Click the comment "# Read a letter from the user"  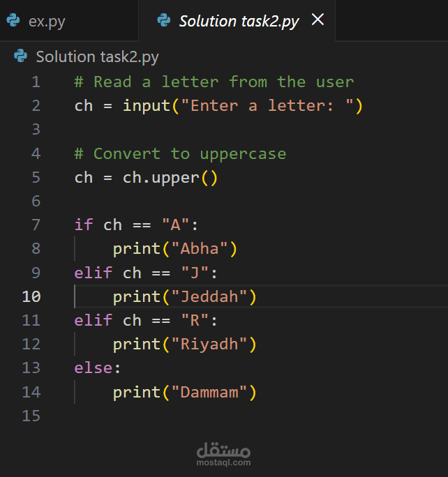click(214, 82)
